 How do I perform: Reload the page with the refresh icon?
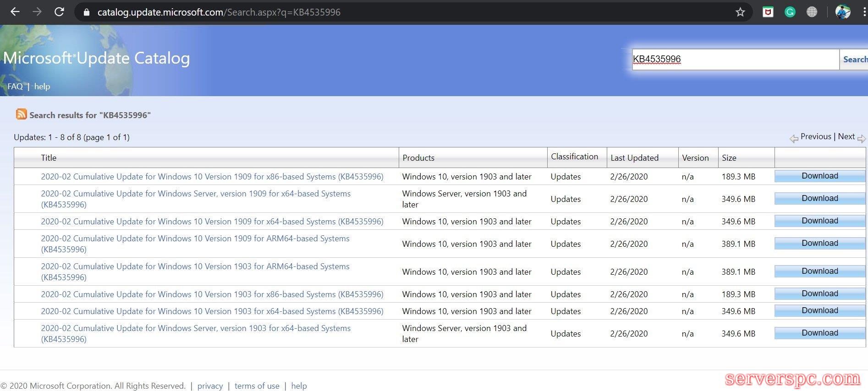[x=59, y=12]
